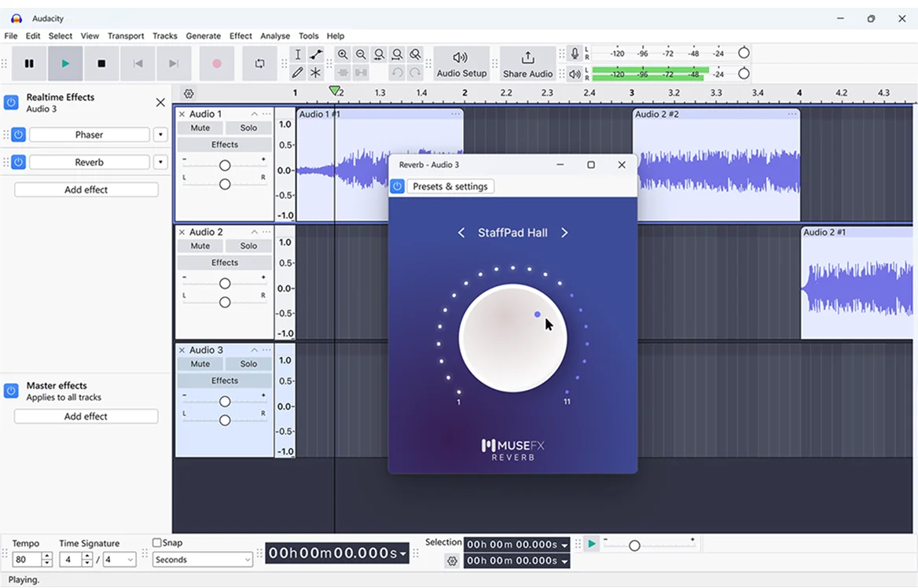The width and height of the screenshot is (918, 588).
Task: Toggle the Phaser effect power button
Action: (17, 134)
